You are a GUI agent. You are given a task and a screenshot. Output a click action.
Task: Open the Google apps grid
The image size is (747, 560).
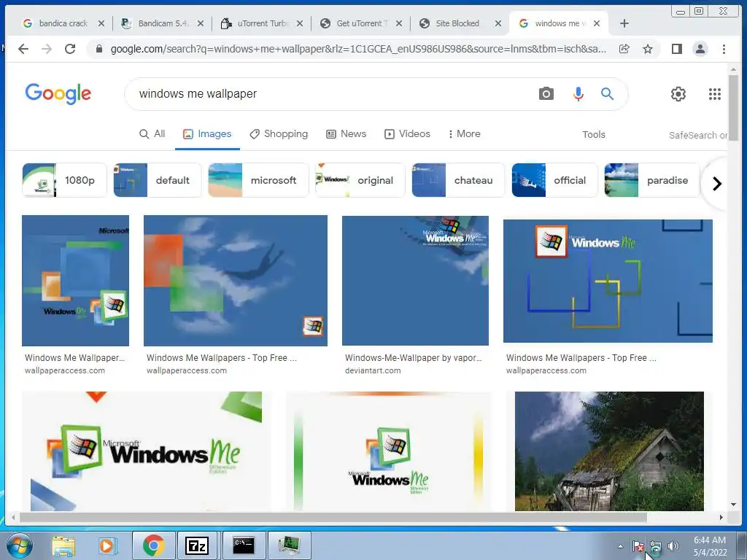tap(715, 94)
